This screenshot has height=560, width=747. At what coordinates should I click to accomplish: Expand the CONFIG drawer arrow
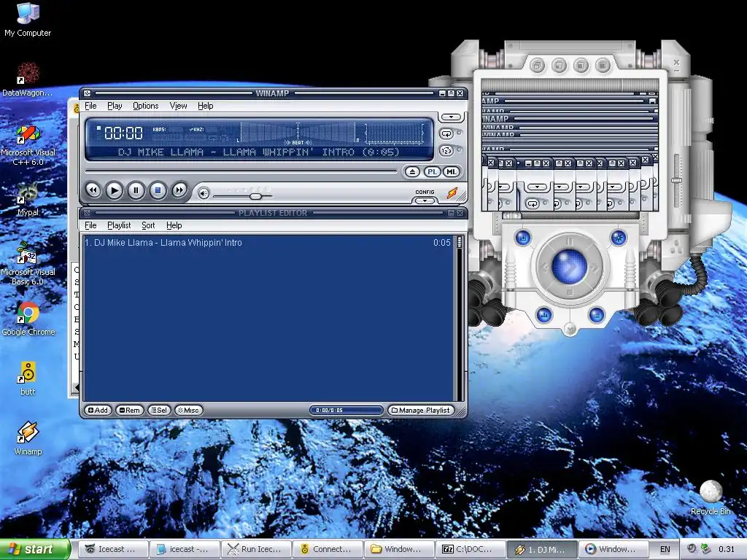point(425,201)
